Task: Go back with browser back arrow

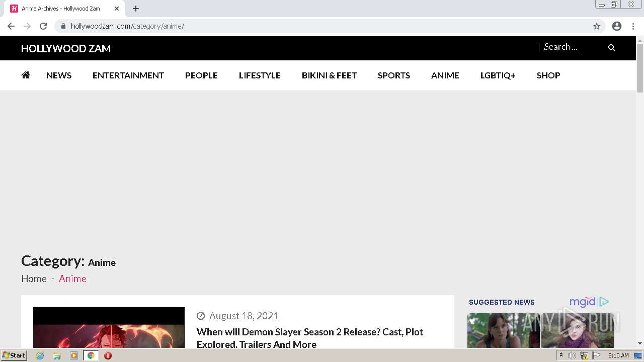Action: (x=11, y=26)
